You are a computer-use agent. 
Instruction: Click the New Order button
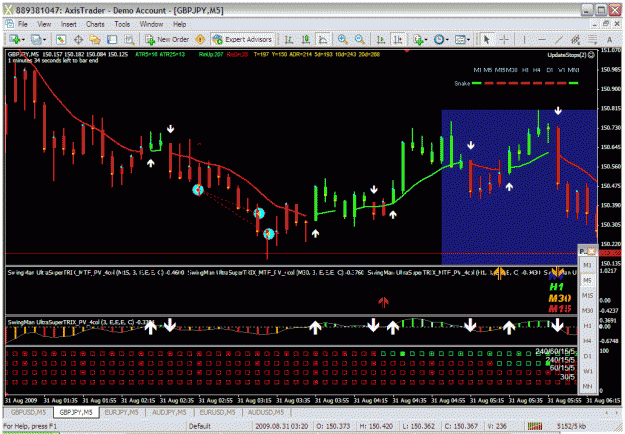click(167, 39)
